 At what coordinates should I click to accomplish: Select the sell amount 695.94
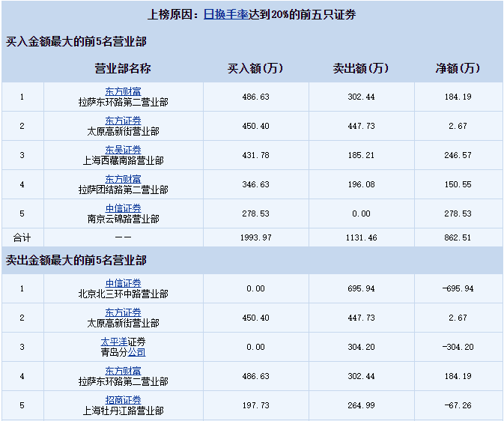(361, 289)
